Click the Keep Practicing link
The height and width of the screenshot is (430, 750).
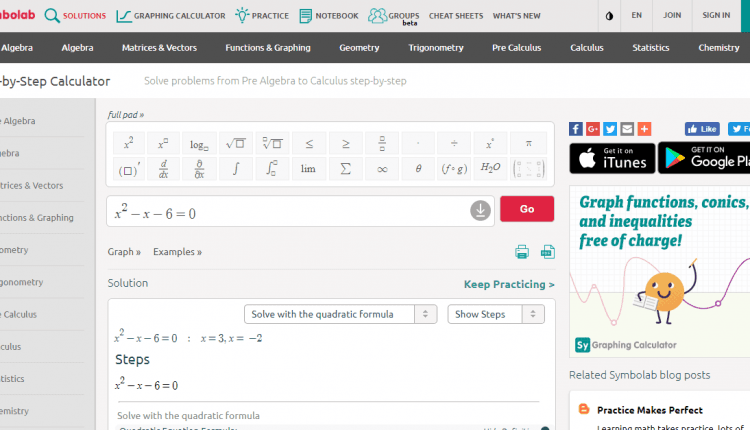(x=508, y=285)
